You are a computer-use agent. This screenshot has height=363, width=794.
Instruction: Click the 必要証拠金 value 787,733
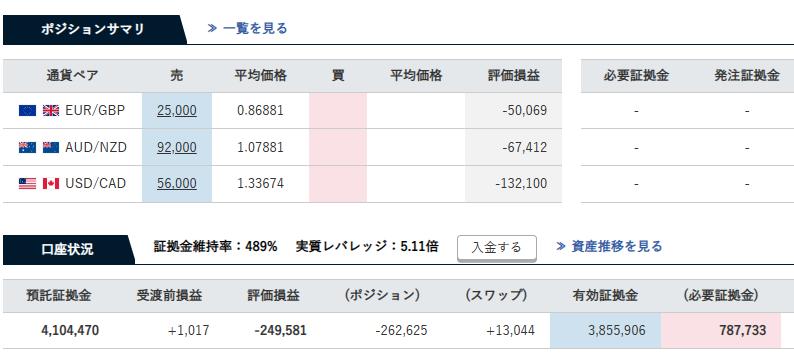coord(742,331)
